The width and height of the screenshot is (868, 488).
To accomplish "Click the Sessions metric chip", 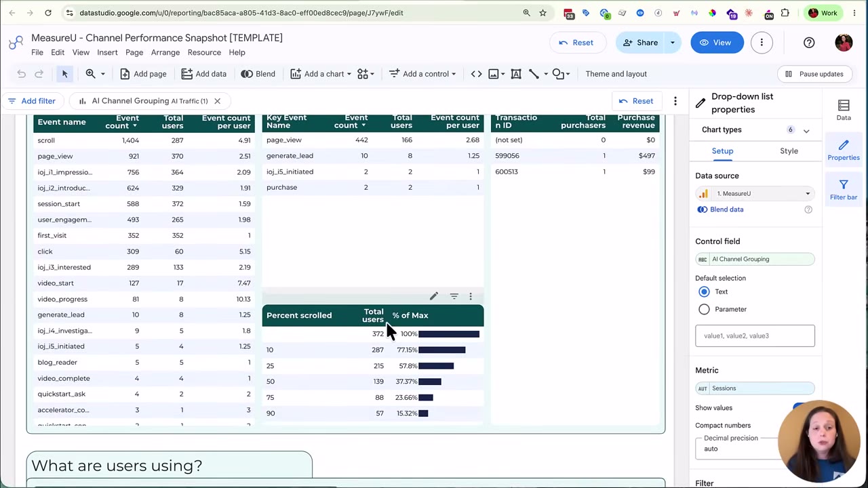I will [755, 388].
